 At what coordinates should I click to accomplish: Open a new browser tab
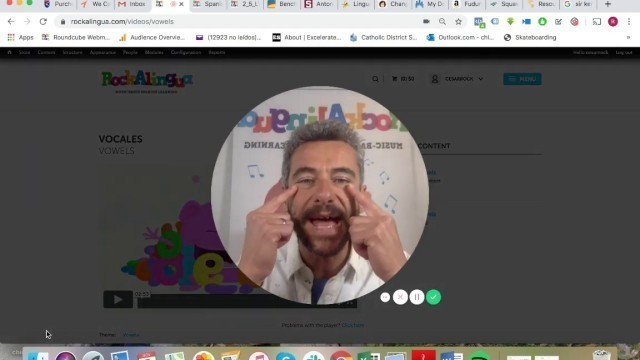pos(608,4)
